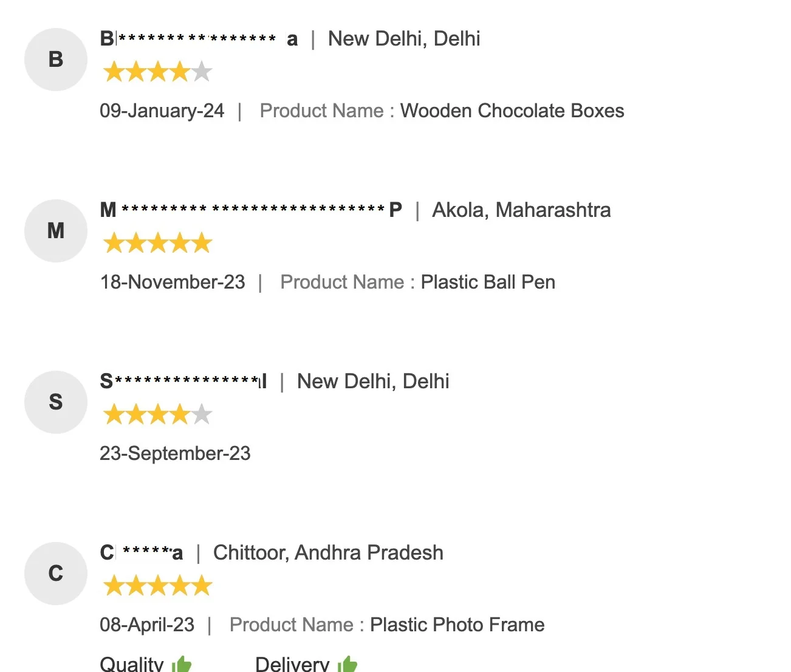Open the Plastic Photo Frame product
The image size is (791, 672).
pyautogui.click(x=457, y=625)
